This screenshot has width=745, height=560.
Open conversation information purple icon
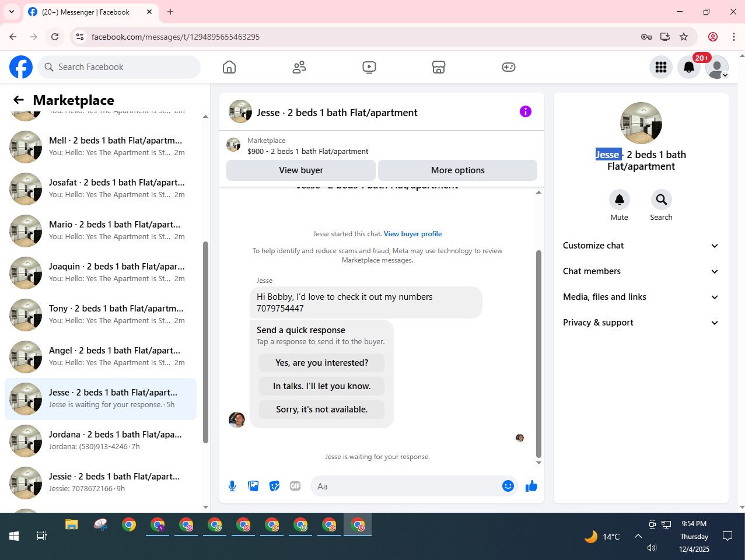[526, 111]
